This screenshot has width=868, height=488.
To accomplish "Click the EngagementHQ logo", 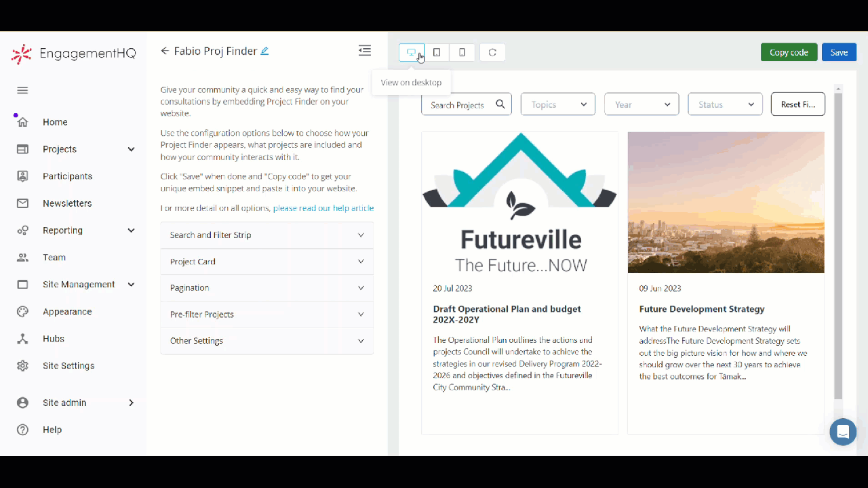I will click(73, 54).
